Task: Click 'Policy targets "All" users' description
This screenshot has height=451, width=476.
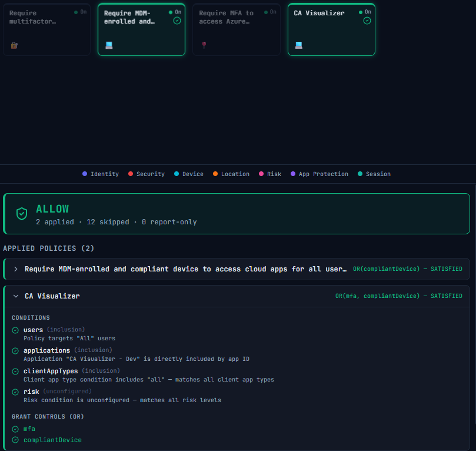Action: 69,339
